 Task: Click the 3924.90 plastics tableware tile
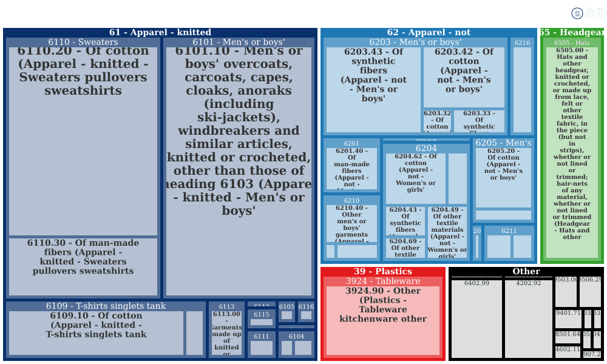click(x=383, y=320)
